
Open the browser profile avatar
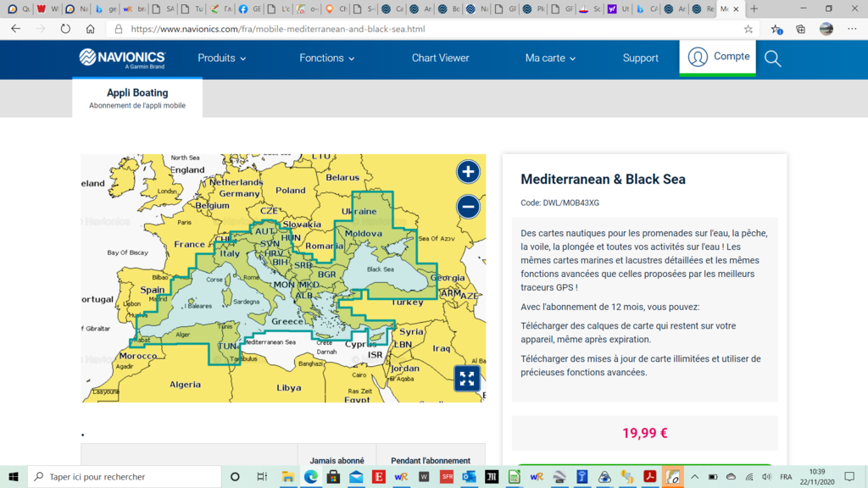point(826,29)
